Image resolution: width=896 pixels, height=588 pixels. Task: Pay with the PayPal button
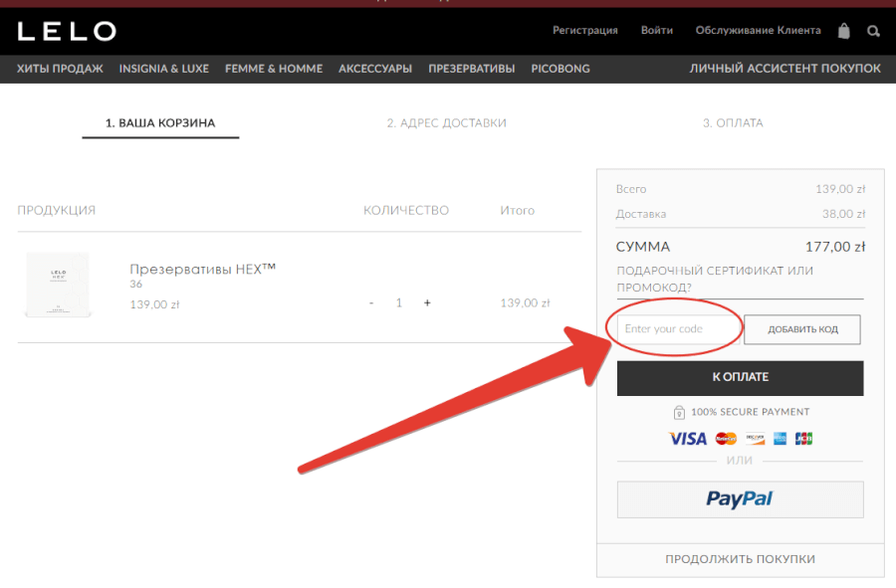pos(740,499)
